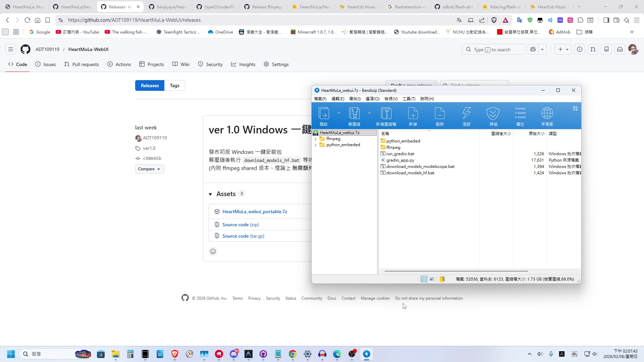Open the Create new dropdown in GitHub header
The height and width of the screenshot is (362, 644).
coord(563,49)
